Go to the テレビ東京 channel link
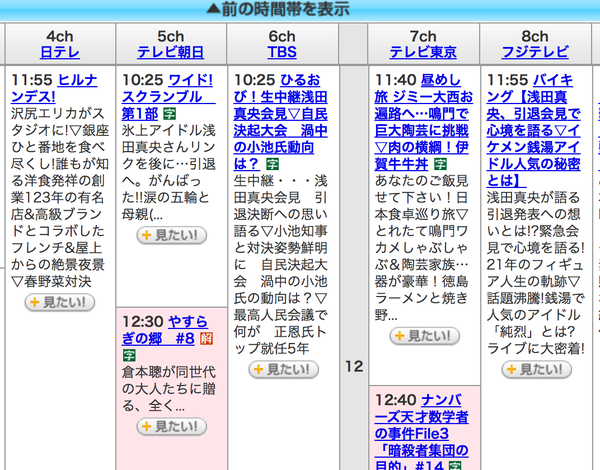 (422, 52)
